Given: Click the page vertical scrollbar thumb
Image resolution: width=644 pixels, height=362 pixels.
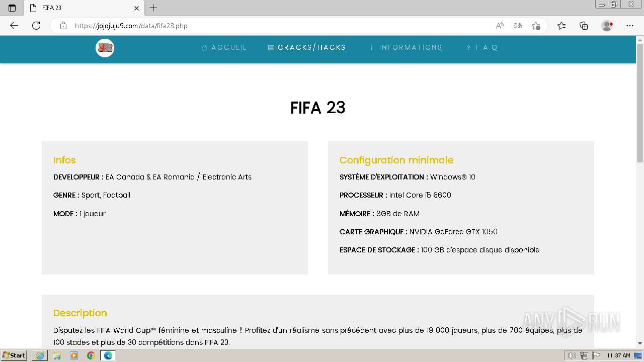Looking at the screenshot, I should click(x=640, y=103).
